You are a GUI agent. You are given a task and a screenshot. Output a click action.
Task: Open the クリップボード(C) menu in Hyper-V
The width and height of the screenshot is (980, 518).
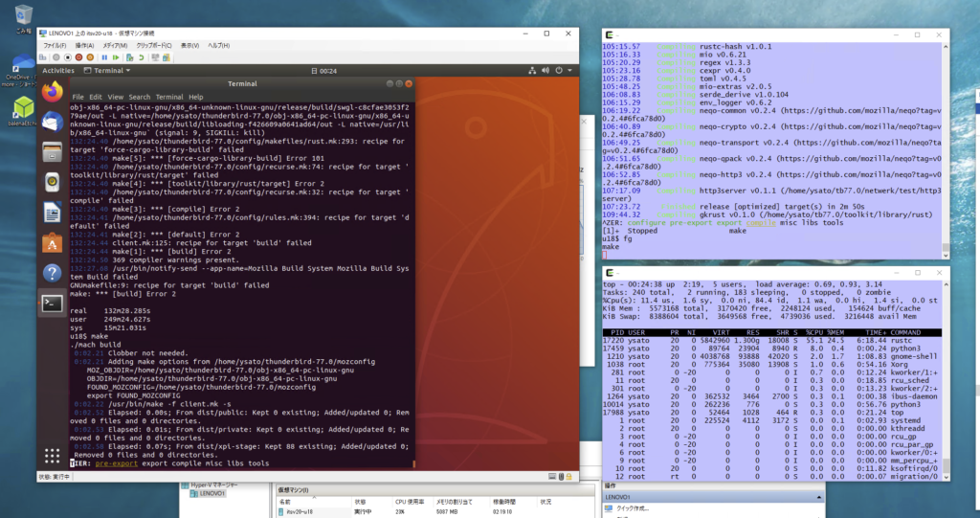(x=154, y=45)
